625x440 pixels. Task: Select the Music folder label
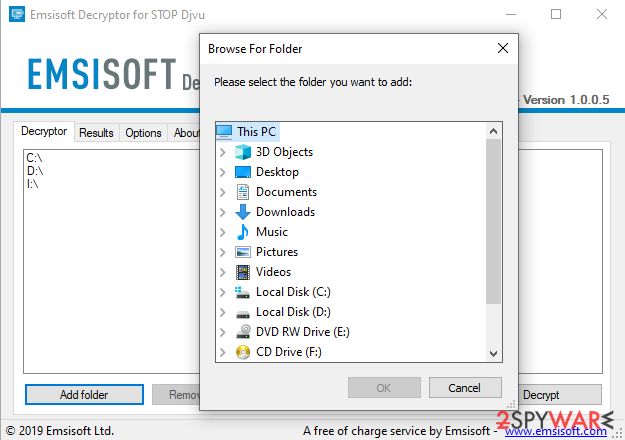pyautogui.click(x=272, y=232)
